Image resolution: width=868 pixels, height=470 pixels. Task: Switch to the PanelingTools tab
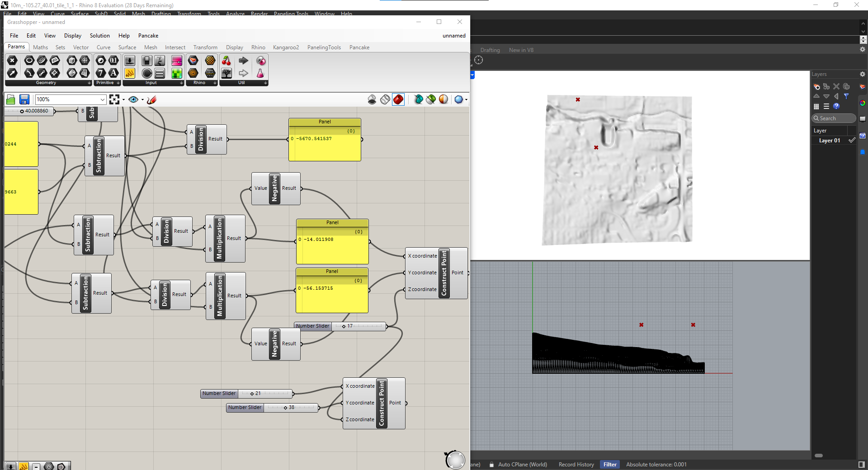point(324,47)
